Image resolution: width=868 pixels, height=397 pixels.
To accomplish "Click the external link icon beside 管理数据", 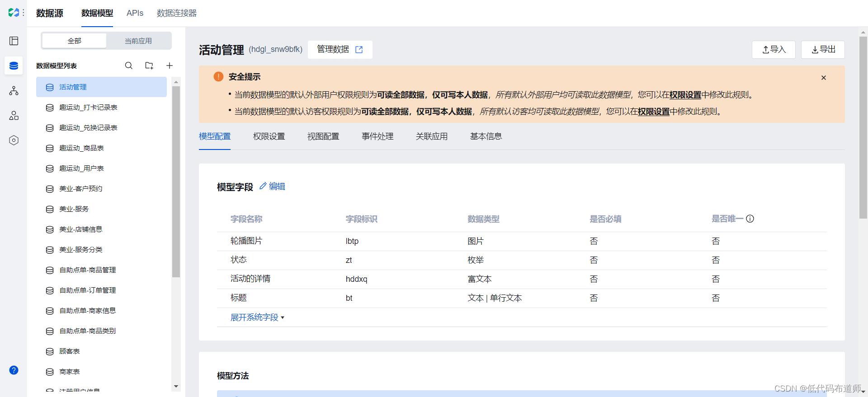I will click(359, 50).
